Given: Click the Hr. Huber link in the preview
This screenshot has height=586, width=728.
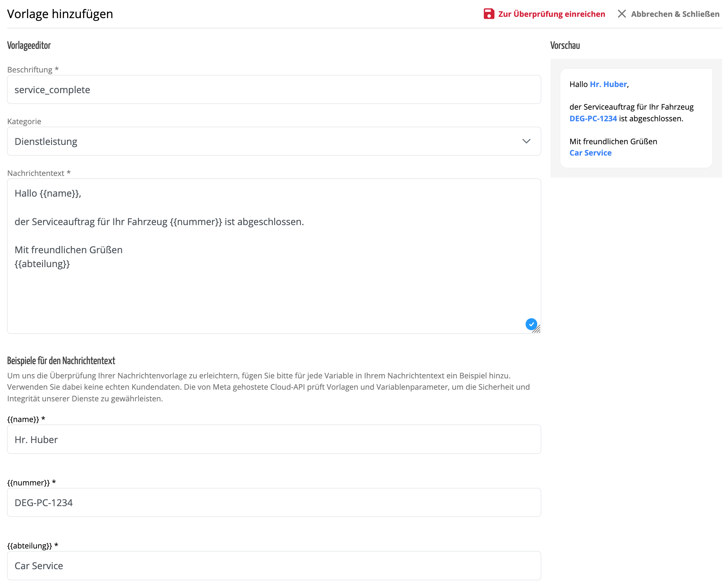Looking at the screenshot, I should pyautogui.click(x=608, y=84).
